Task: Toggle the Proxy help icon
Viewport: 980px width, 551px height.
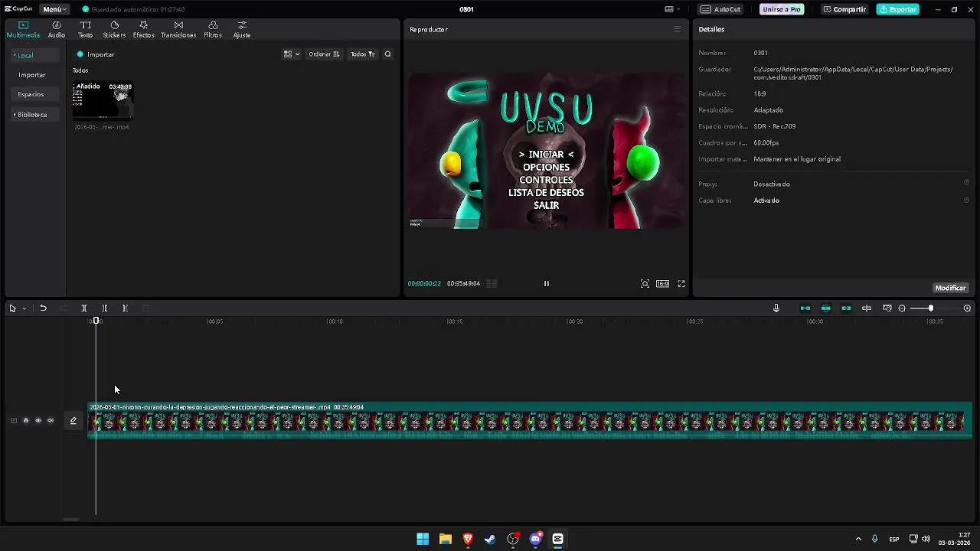Action: [966, 183]
